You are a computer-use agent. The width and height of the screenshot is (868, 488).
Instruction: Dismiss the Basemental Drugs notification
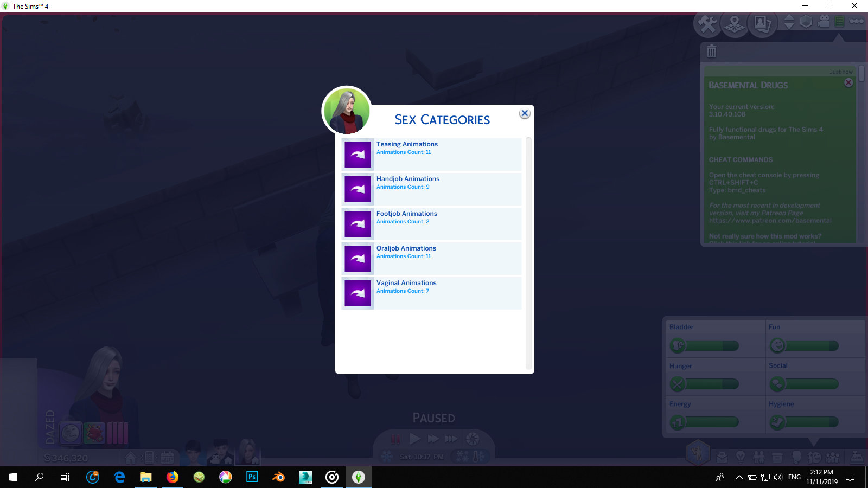(x=848, y=82)
